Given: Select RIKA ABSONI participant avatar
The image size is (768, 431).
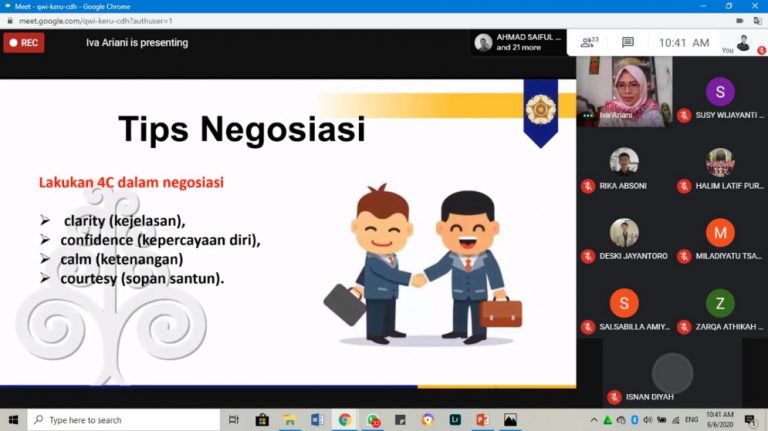Looking at the screenshot, I should click(x=624, y=161).
